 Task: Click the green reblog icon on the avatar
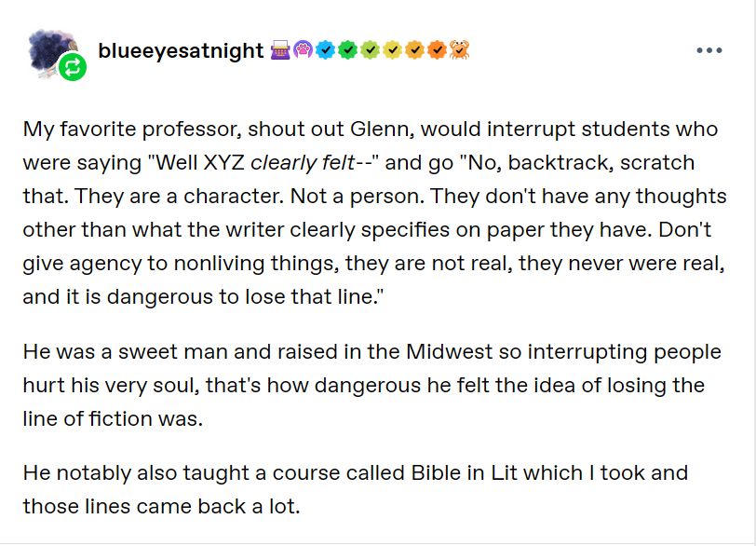pyautogui.click(x=73, y=68)
